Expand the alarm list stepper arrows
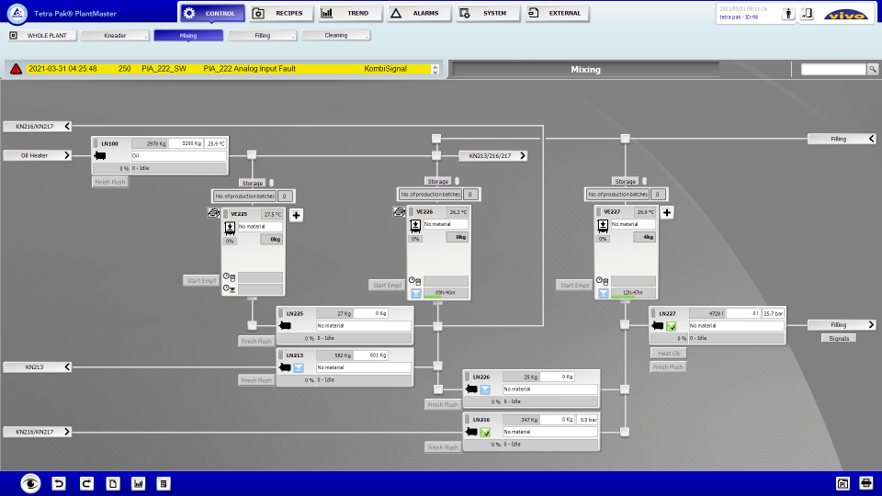Image resolution: width=882 pixels, height=496 pixels. point(435,69)
